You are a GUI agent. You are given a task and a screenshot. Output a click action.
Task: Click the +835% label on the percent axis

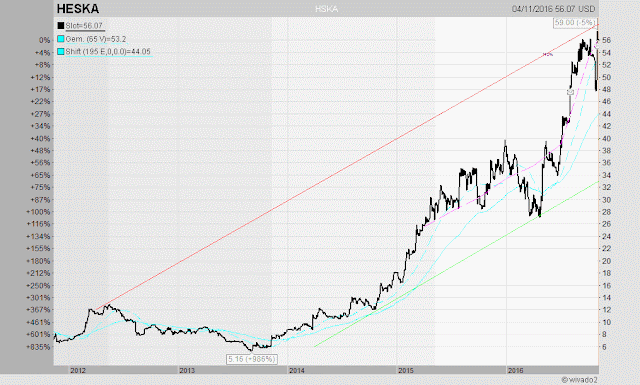tap(39, 347)
